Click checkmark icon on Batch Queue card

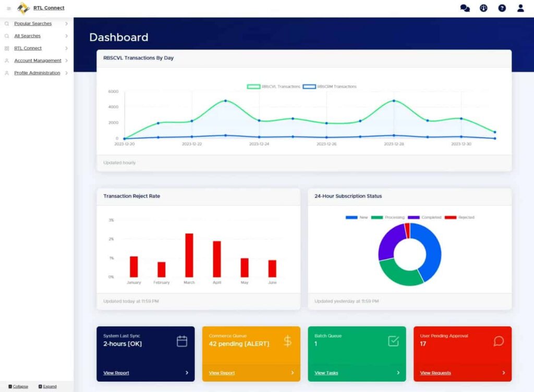coord(393,341)
